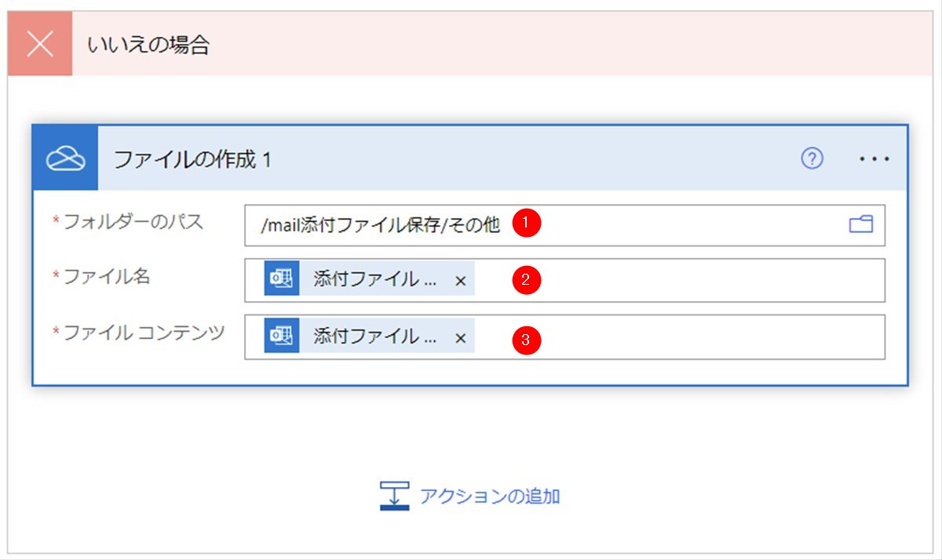Click the ファイル コンテンツ label
The width and height of the screenshot is (942, 560).
tap(144, 333)
